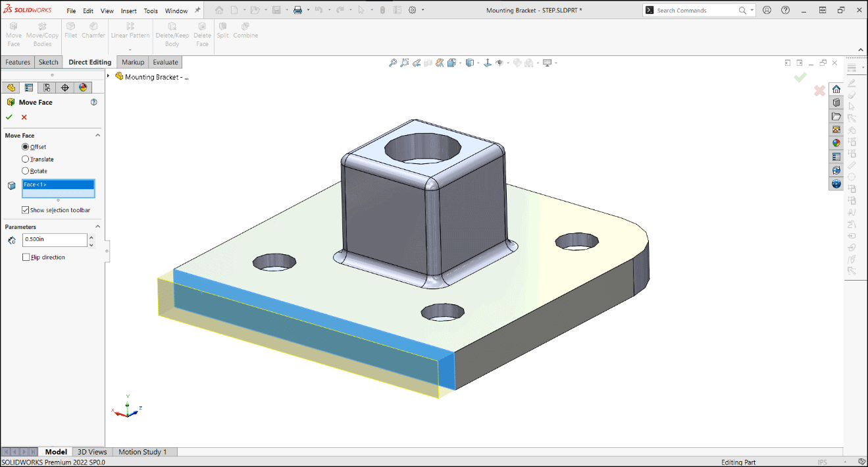Click IPS unit system in status bar
This screenshot has height=467, width=868.
point(822,462)
